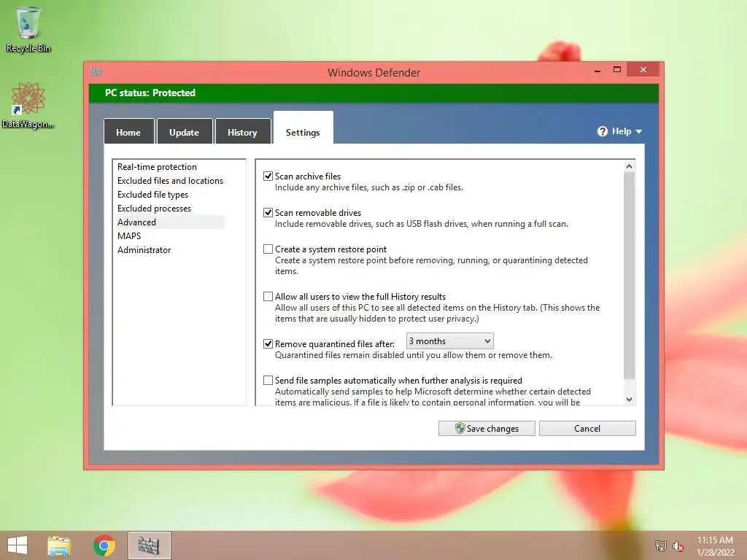Open the DataWagon desktop shortcut

pyautogui.click(x=28, y=105)
